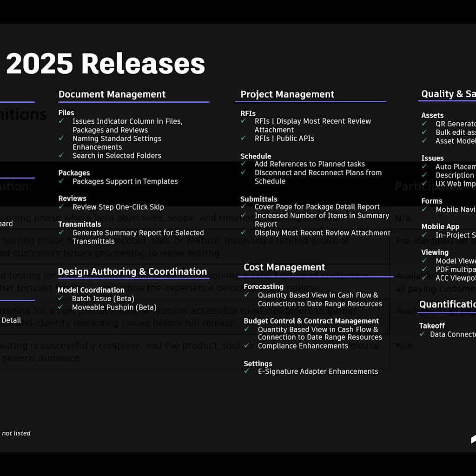Select the Document Management heading

[x=112, y=94]
